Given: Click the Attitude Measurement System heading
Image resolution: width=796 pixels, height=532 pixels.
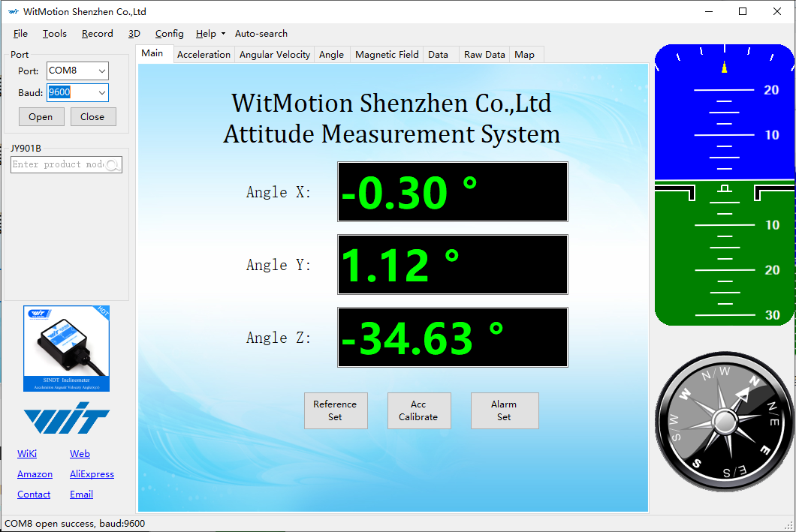Looking at the screenshot, I should click(x=391, y=134).
